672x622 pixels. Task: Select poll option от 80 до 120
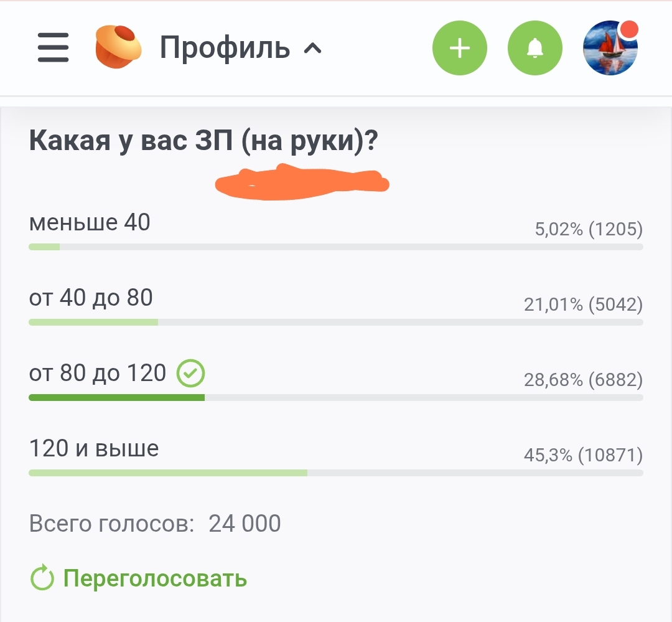[336, 380]
